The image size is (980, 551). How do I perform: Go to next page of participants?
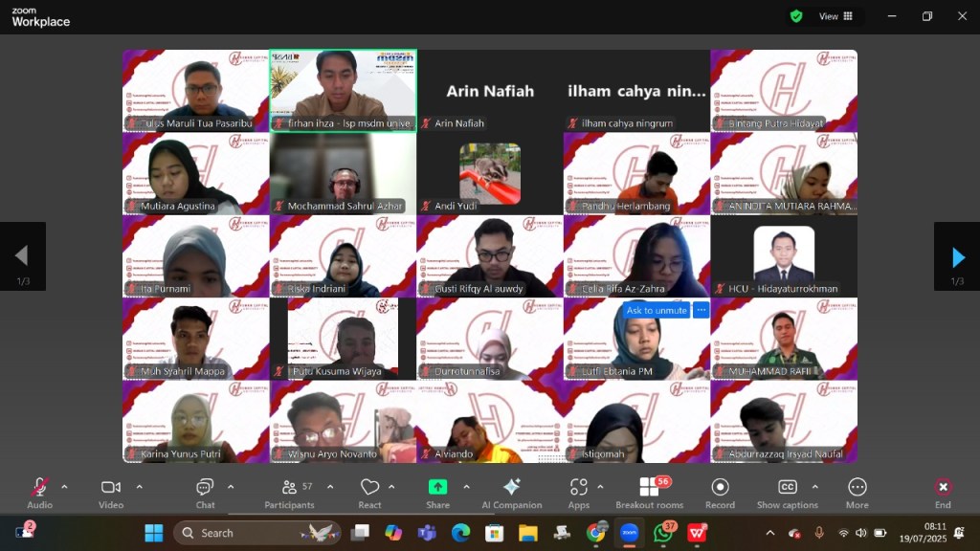(x=957, y=256)
